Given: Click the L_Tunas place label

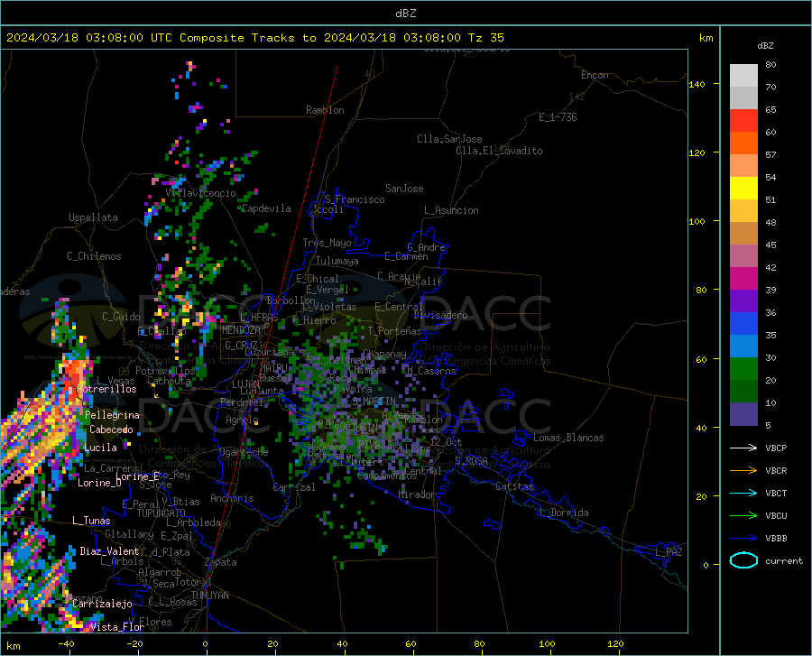Looking at the screenshot, I should click(91, 521).
